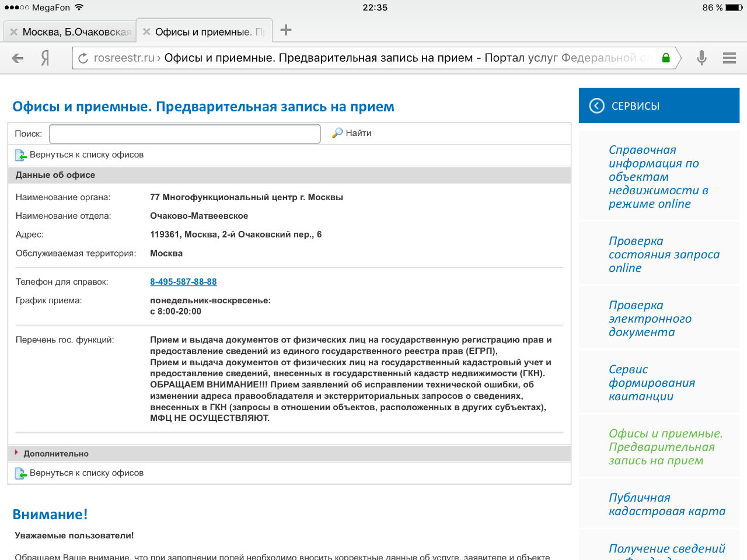Screen dimensions: 747x560
Task: Reload page with the refresh icon
Action: (x=83, y=58)
